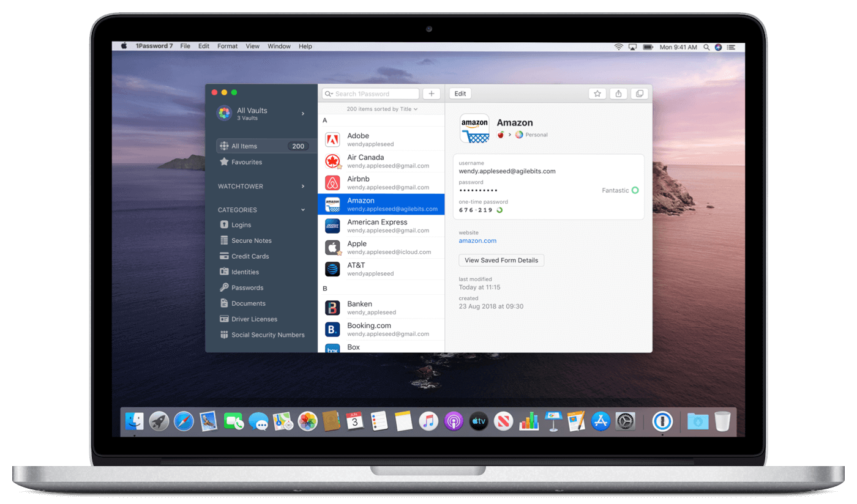Screen dimensions: 857x504
Task: Toggle the Amazon item as favourite
Action: tap(597, 93)
